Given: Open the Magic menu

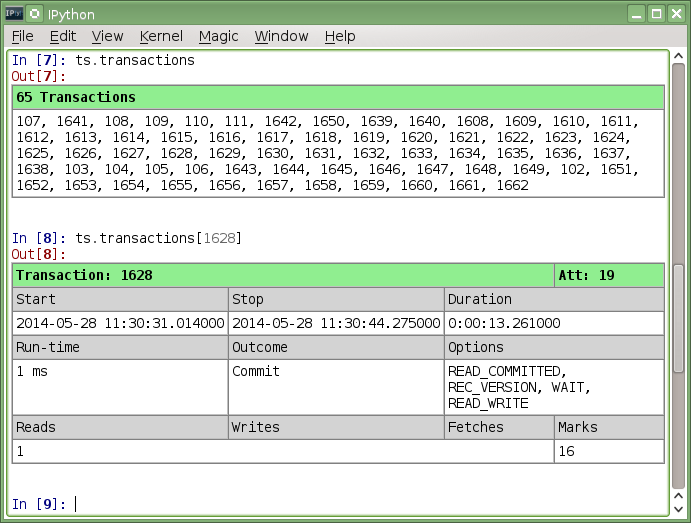Looking at the screenshot, I should (218, 36).
